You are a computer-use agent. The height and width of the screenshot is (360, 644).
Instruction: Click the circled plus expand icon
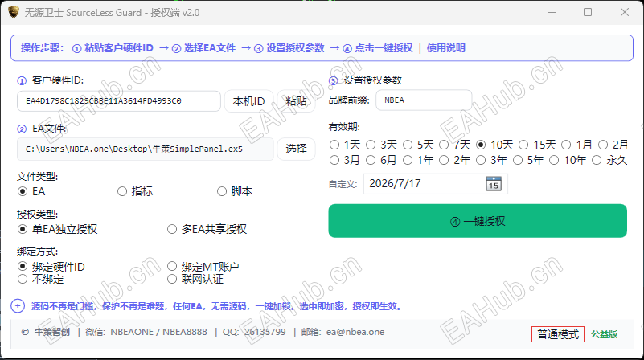[18, 306]
